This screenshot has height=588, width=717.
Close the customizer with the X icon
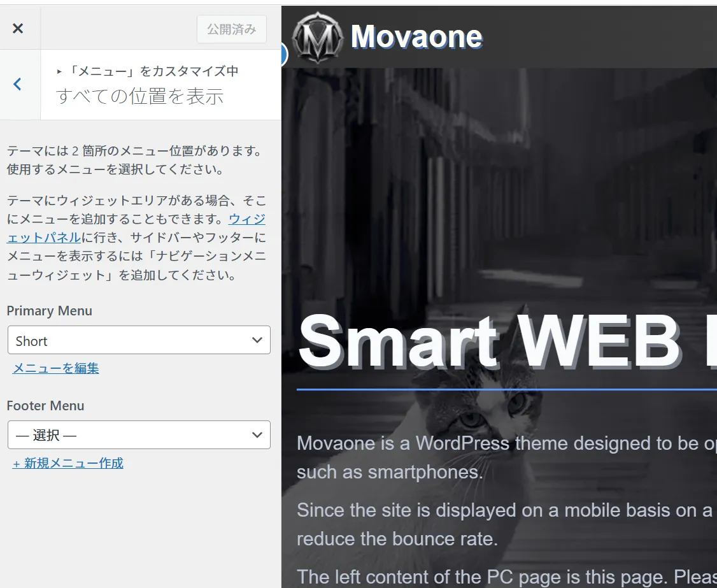(x=18, y=29)
